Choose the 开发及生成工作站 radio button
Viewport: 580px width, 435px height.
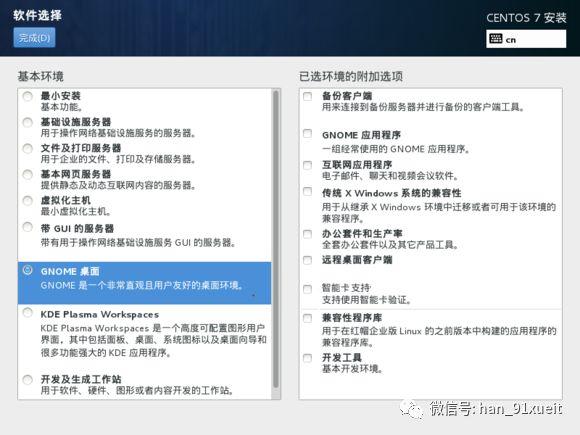tap(27, 380)
